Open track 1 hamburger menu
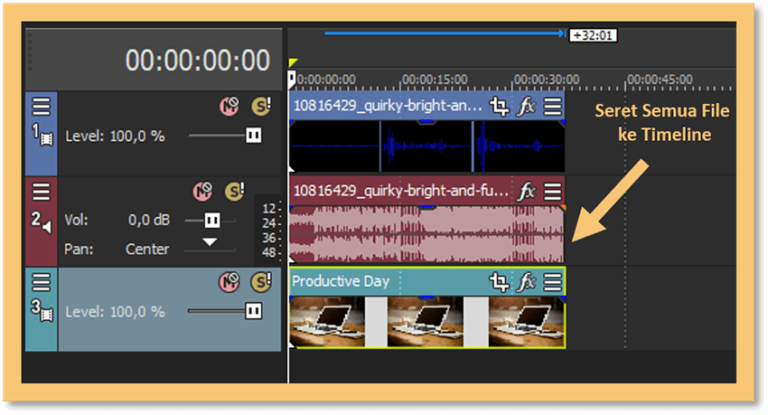 coord(41,106)
